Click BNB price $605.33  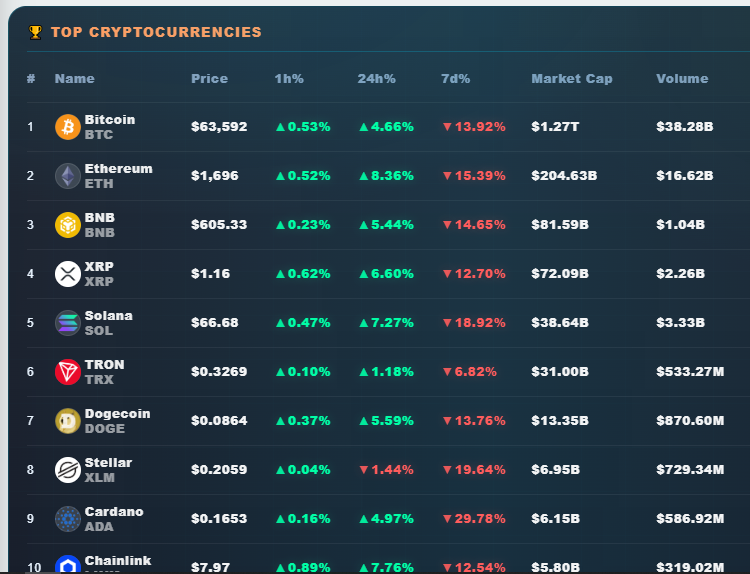219,225
